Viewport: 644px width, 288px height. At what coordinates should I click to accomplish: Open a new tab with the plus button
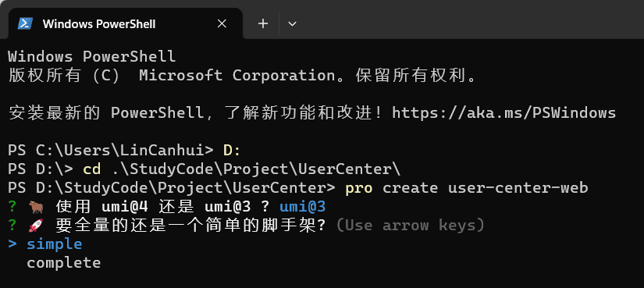pos(263,24)
